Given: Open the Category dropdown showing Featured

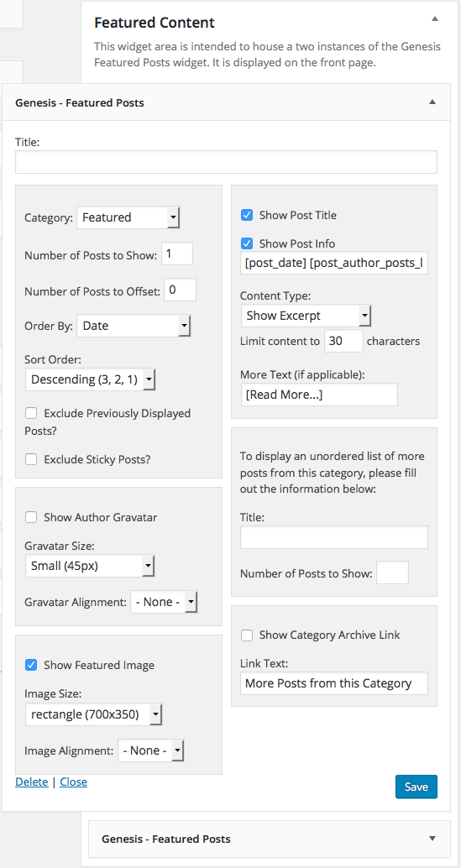Looking at the screenshot, I should point(128,217).
